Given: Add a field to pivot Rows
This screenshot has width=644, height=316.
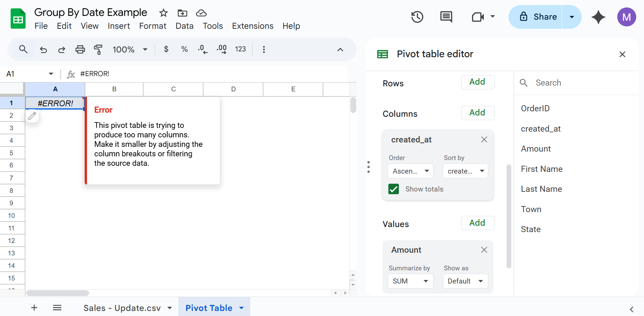Looking at the screenshot, I should (477, 82).
